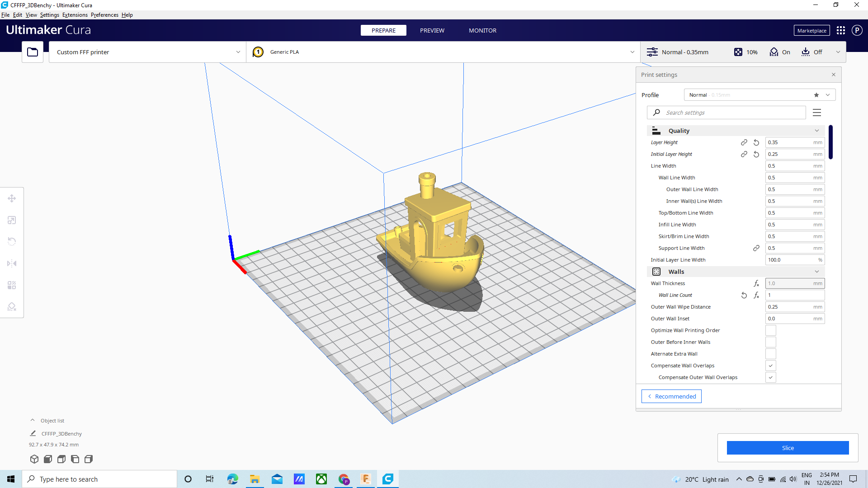Select the Scale tool in left toolbar

coord(12,220)
